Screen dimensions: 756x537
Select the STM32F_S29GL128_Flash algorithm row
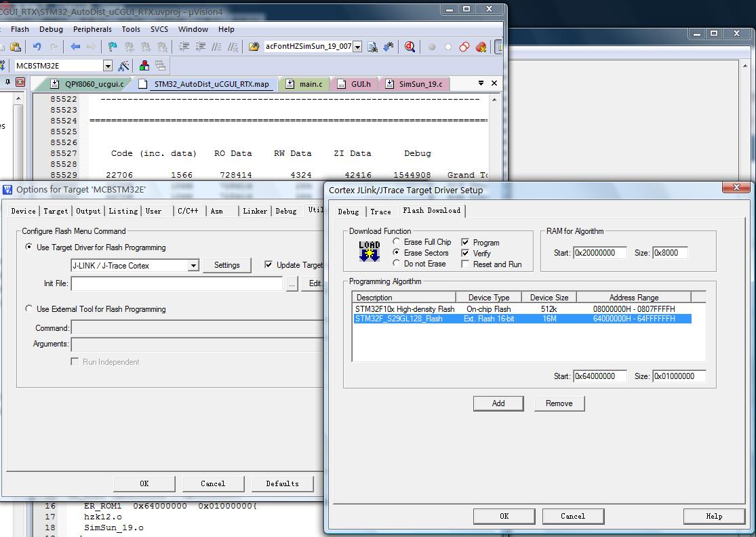pyautogui.click(x=522, y=319)
